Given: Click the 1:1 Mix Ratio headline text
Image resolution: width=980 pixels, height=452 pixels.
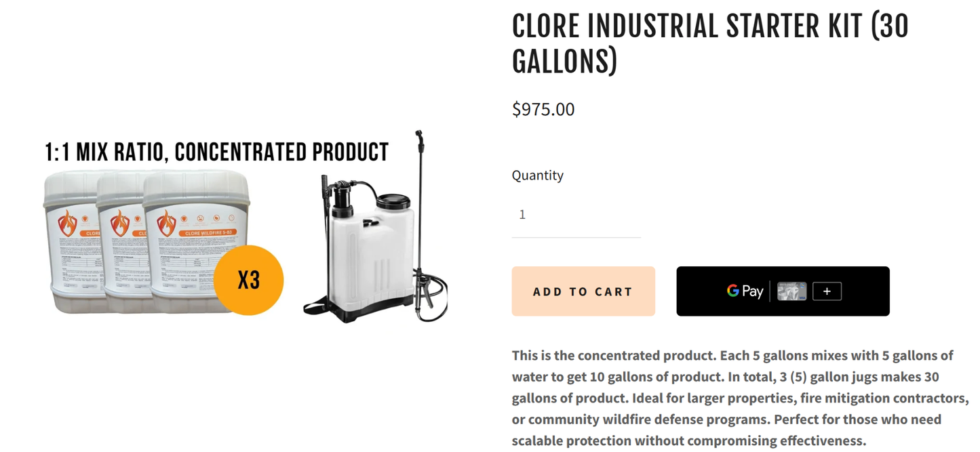Looking at the screenshot, I should tap(216, 151).
